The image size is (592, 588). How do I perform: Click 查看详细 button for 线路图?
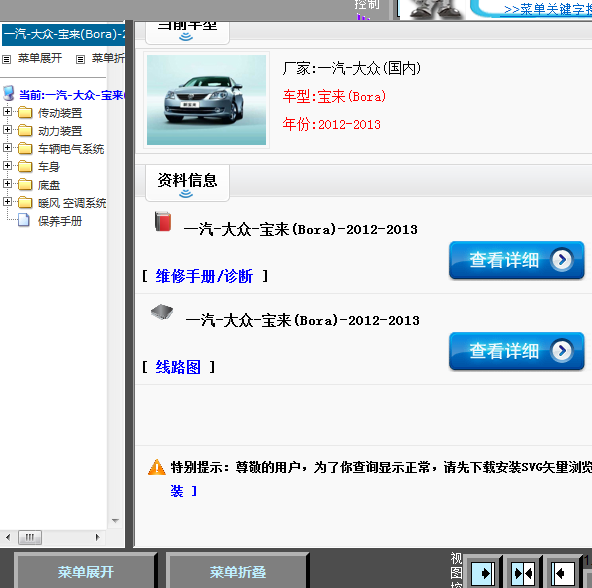(x=517, y=351)
